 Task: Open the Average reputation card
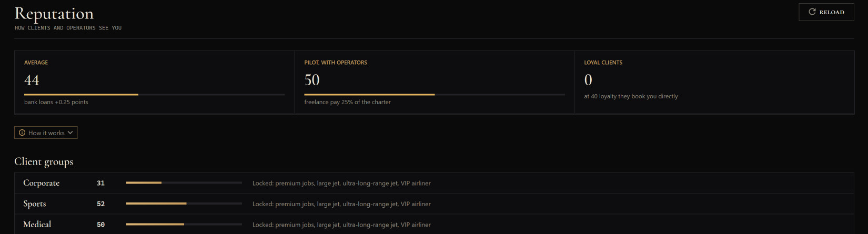click(x=154, y=82)
